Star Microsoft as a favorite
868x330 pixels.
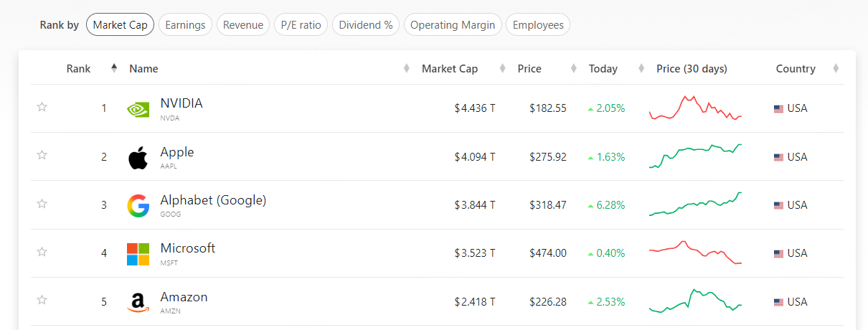click(x=42, y=252)
